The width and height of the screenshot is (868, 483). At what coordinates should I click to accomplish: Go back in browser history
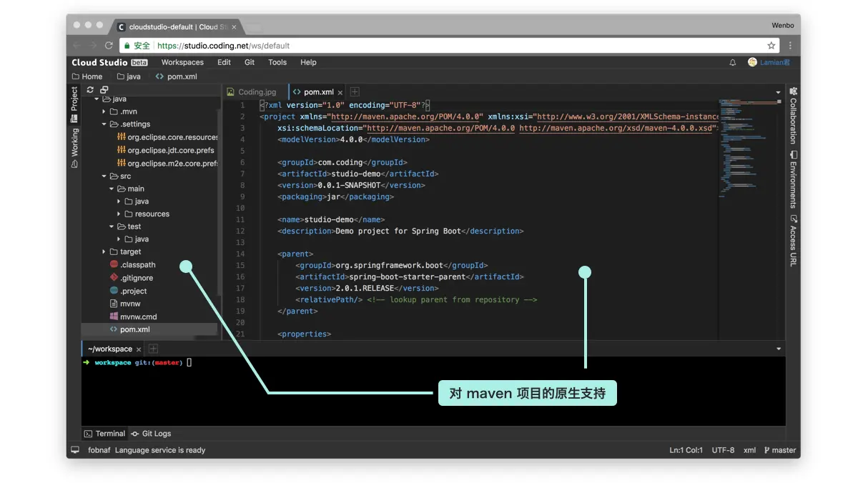[77, 45]
